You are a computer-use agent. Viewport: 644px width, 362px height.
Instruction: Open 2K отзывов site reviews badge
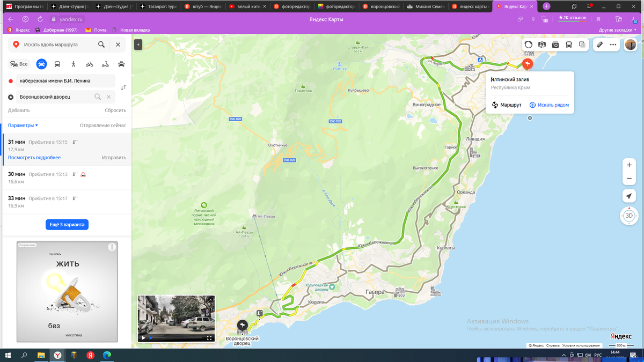[x=572, y=18]
